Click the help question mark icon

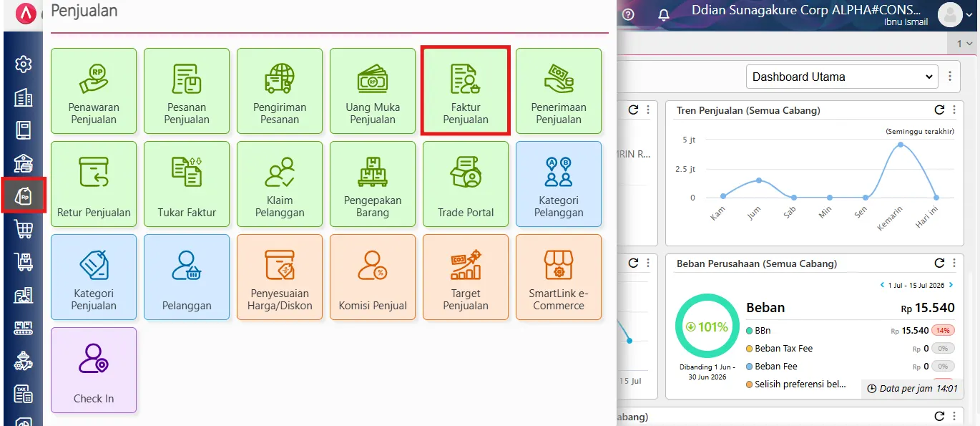(628, 14)
